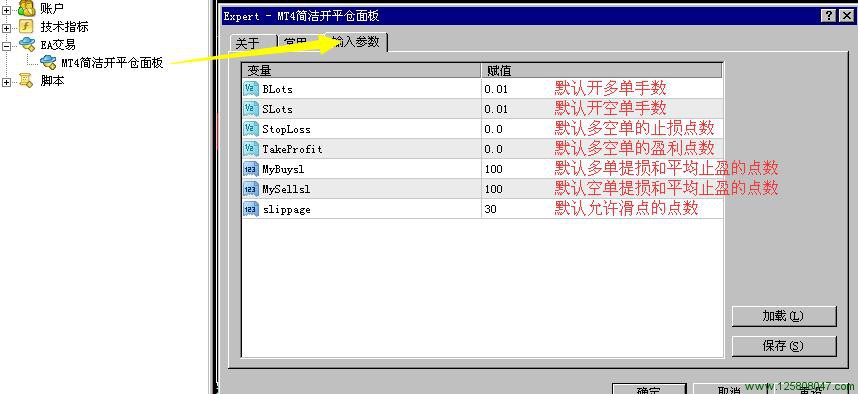Select the TakeProfit variable icon
The height and width of the screenshot is (394, 858).
point(251,149)
